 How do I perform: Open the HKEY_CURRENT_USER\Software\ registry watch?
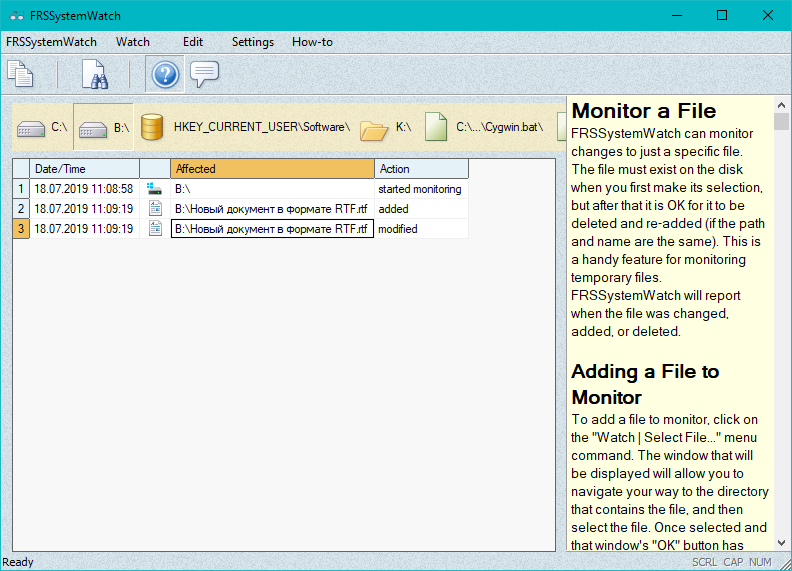(x=245, y=127)
